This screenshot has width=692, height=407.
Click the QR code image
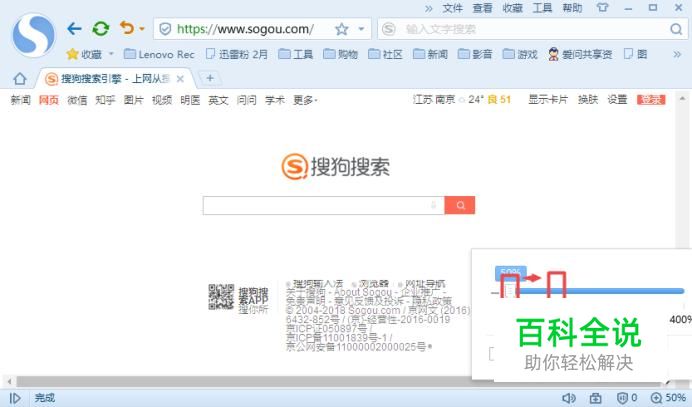221,297
